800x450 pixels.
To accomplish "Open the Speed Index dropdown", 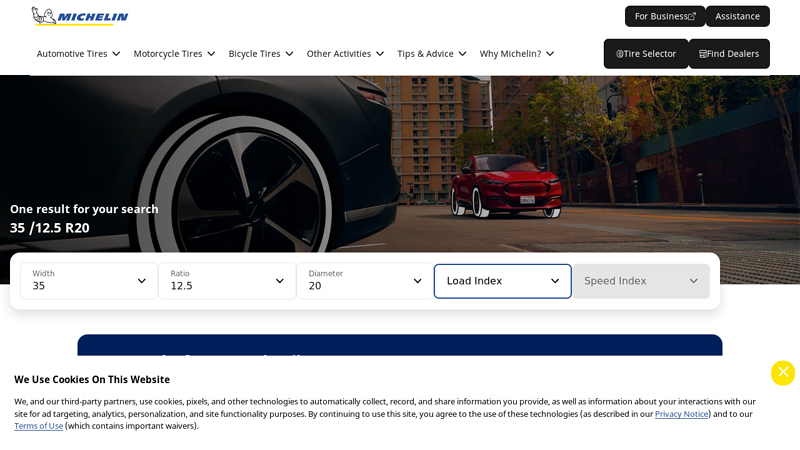I will click(x=641, y=281).
